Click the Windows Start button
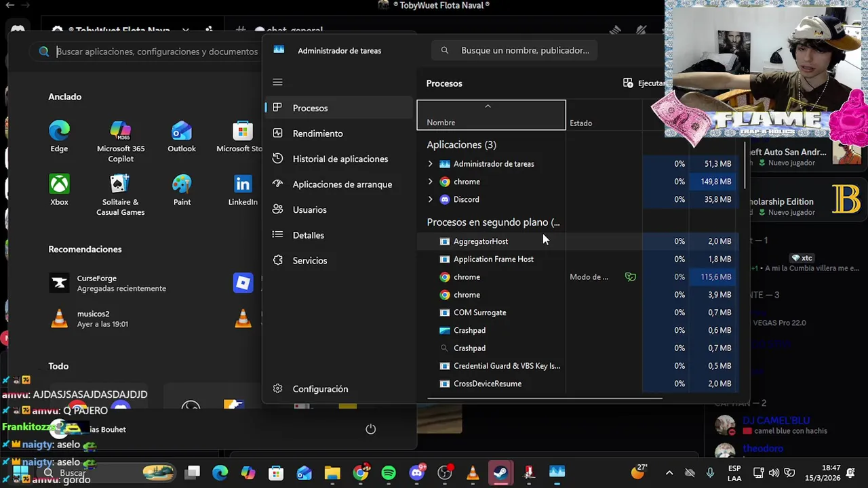This screenshot has width=868, height=488. (20, 472)
